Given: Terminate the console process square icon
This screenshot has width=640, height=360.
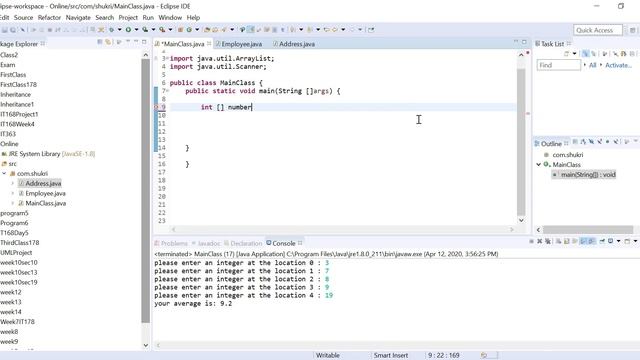Looking at the screenshot, I should (531, 241).
